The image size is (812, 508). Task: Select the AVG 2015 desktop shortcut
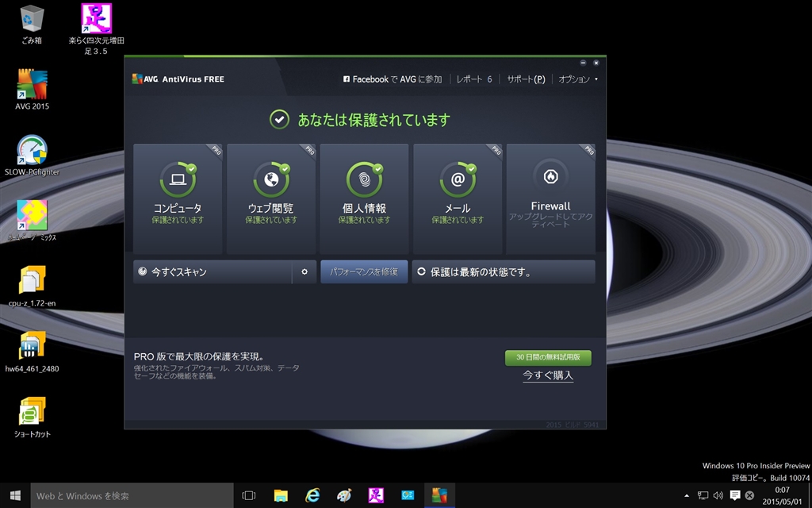32,89
